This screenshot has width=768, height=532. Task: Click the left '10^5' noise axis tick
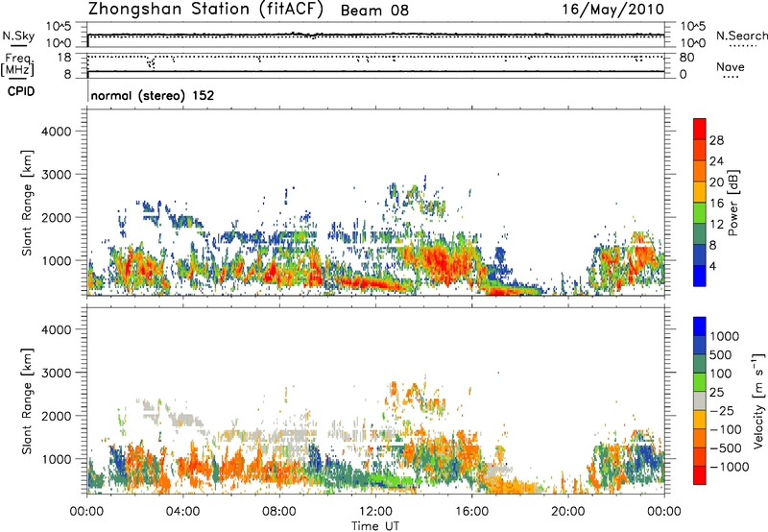point(59,26)
